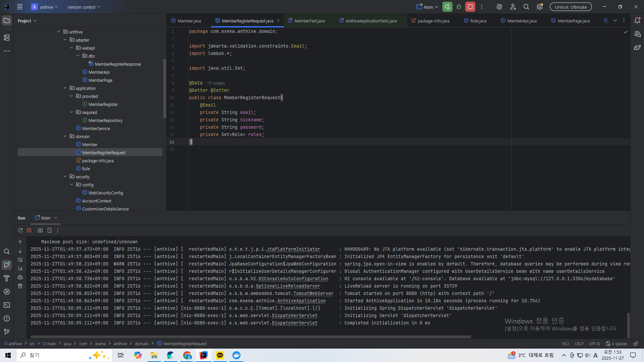Open Search Everywhere magnifier icon
644x362 pixels.
tap(526, 7)
